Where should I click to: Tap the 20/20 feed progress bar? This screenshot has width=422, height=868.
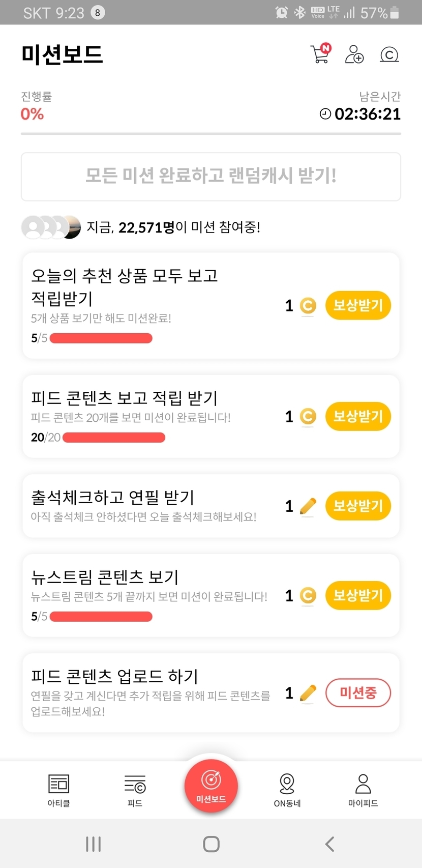[114, 438]
